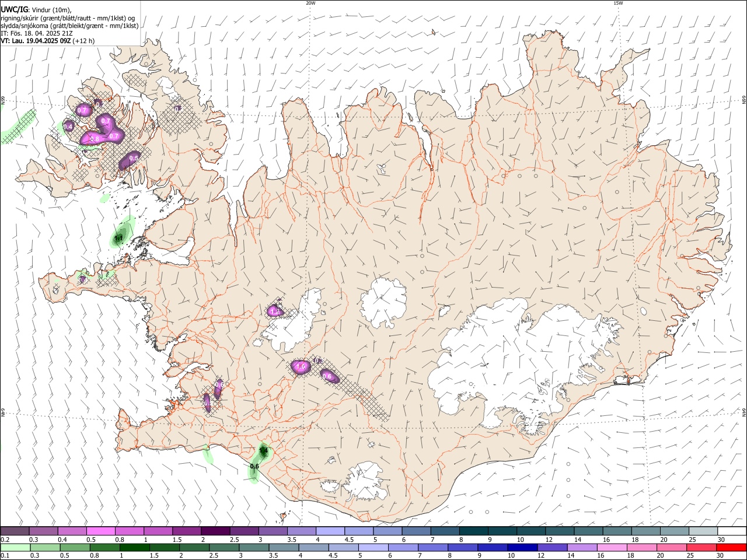Click the '0.1' label on the lower scale
Screen dimensions: 747x560
[5, 556]
